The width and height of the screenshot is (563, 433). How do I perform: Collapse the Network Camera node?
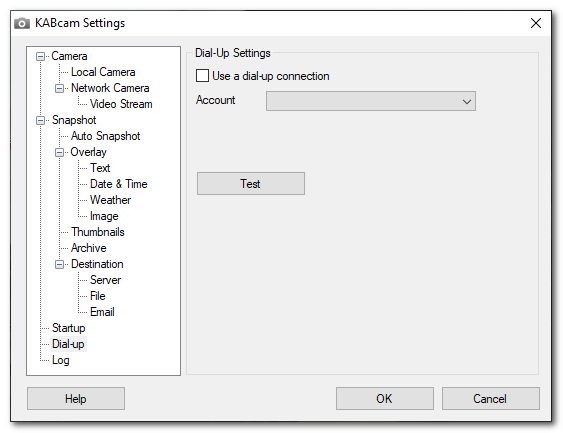coord(59,88)
